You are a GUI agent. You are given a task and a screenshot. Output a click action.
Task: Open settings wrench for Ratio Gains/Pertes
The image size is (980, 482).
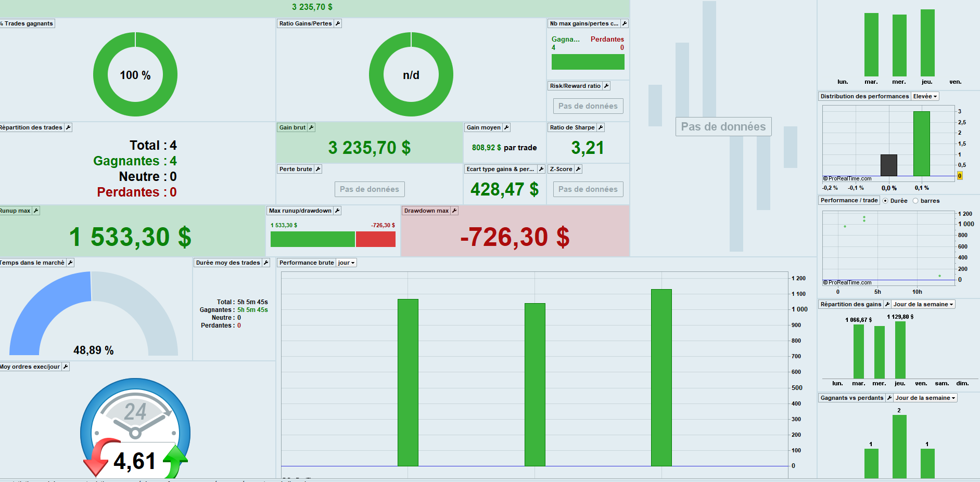pos(338,23)
